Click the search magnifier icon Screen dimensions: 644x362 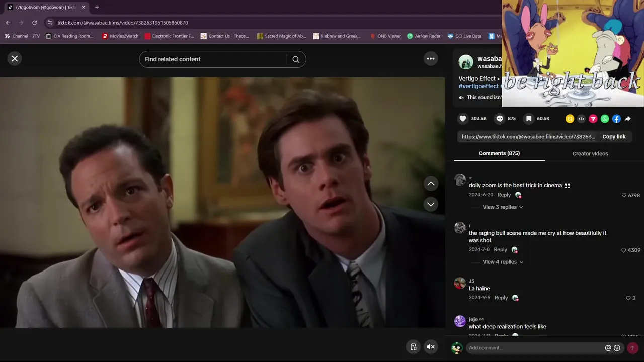(x=296, y=59)
